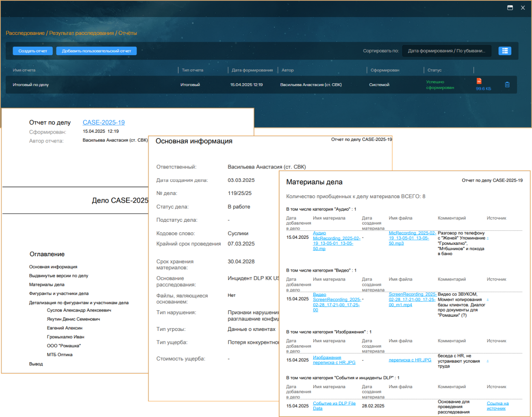Jump to Громыхалко Иван in the contents
532x417 pixels.
tap(66, 337)
